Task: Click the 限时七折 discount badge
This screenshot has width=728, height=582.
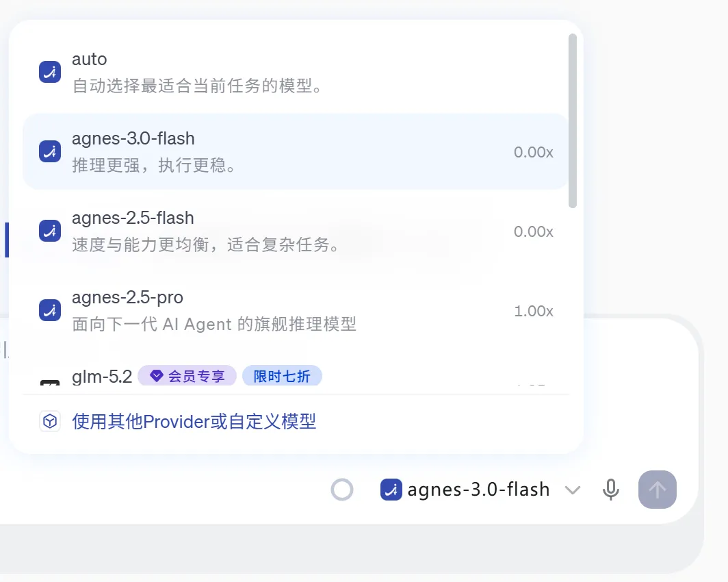Action: point(282,376)
